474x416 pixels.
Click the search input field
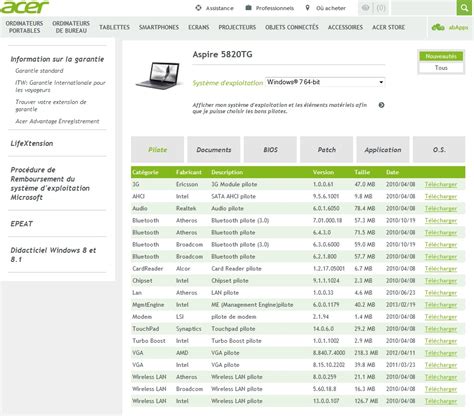click(423, 8)
